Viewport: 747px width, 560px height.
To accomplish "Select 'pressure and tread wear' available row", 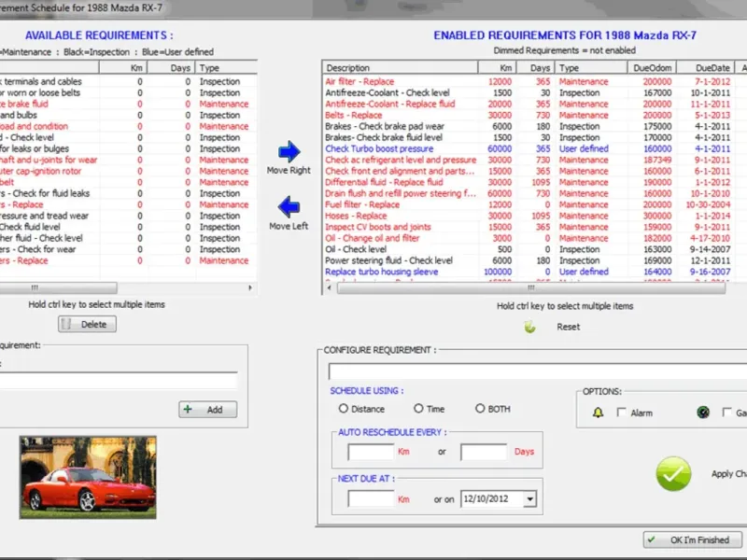I will pyautogui.click(x=128, y=216).
